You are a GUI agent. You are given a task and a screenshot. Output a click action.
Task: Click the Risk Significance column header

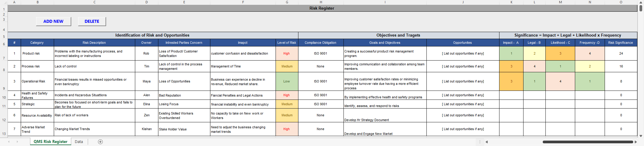tap(621, 43)
